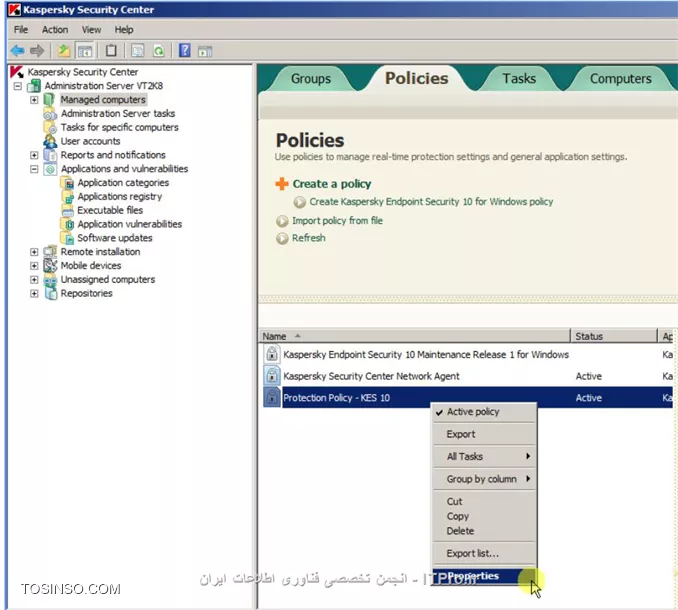
Task: Click the Application categories icon
Action: tap(68, 183)
